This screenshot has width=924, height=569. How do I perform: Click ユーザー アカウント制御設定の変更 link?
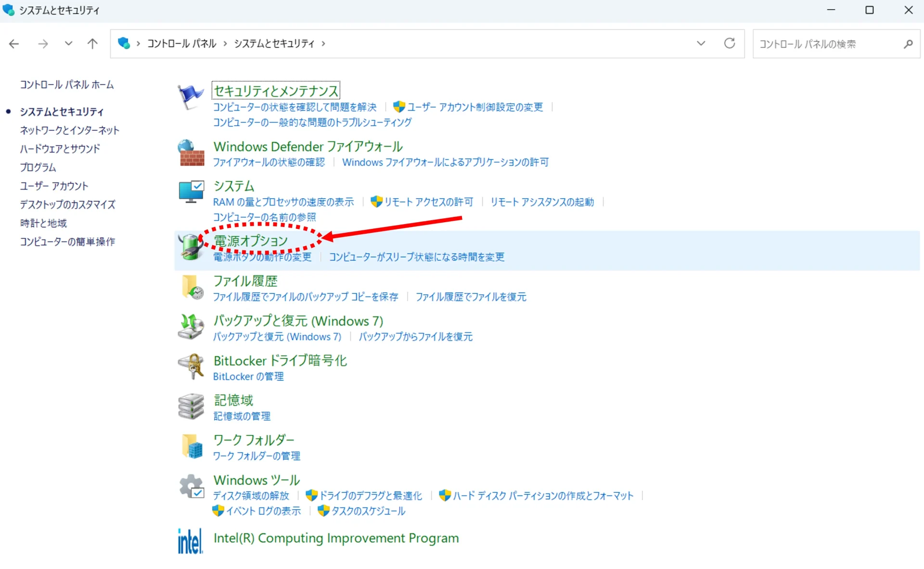point(475,107)
